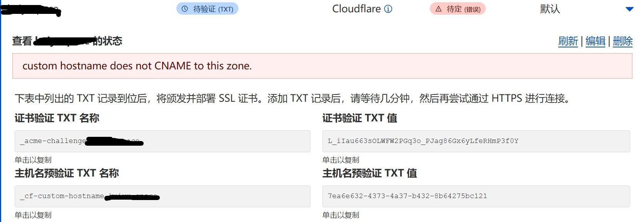644x222 pixels.
Task: Open the 编辑 link
Action: pos(595,41)
